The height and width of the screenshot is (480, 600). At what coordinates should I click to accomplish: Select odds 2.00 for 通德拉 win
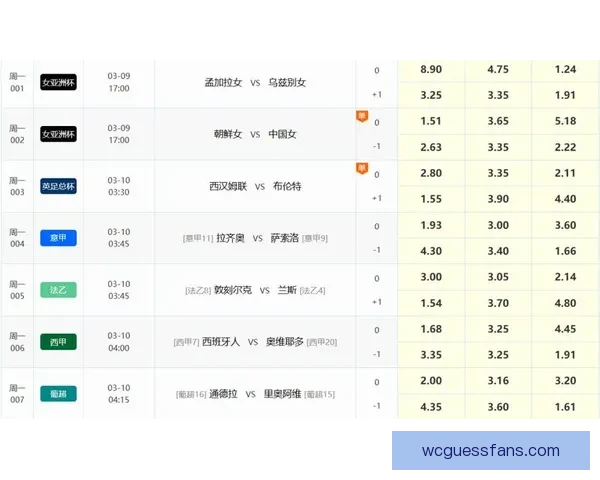tap(431, 381)
